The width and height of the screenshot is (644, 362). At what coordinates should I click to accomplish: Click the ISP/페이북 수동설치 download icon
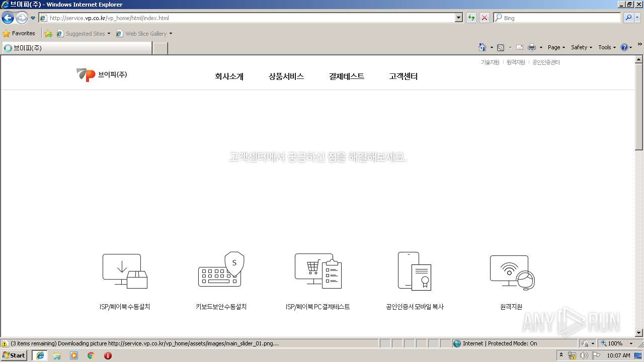(x=125, y=271)
